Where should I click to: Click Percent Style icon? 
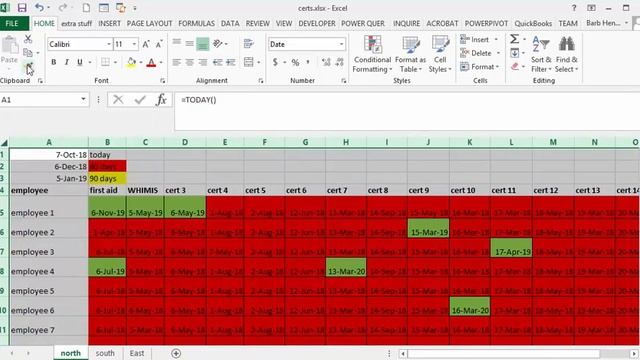295,62
